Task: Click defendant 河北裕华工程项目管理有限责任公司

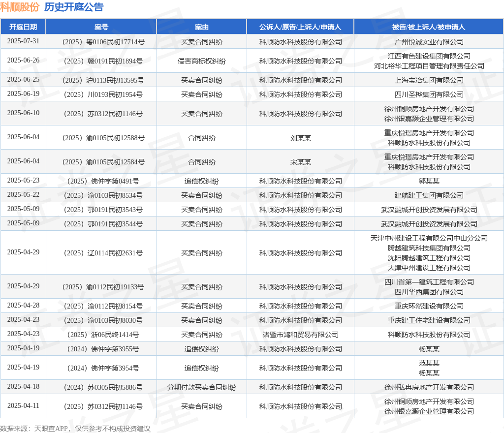Action: click(429, 66)
